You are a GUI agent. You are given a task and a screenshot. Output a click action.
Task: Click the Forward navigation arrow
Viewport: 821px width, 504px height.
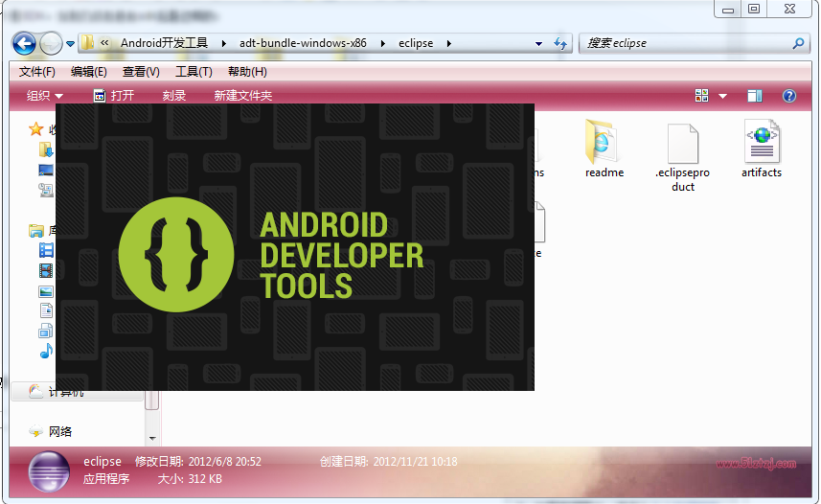(x=51, y=43)
